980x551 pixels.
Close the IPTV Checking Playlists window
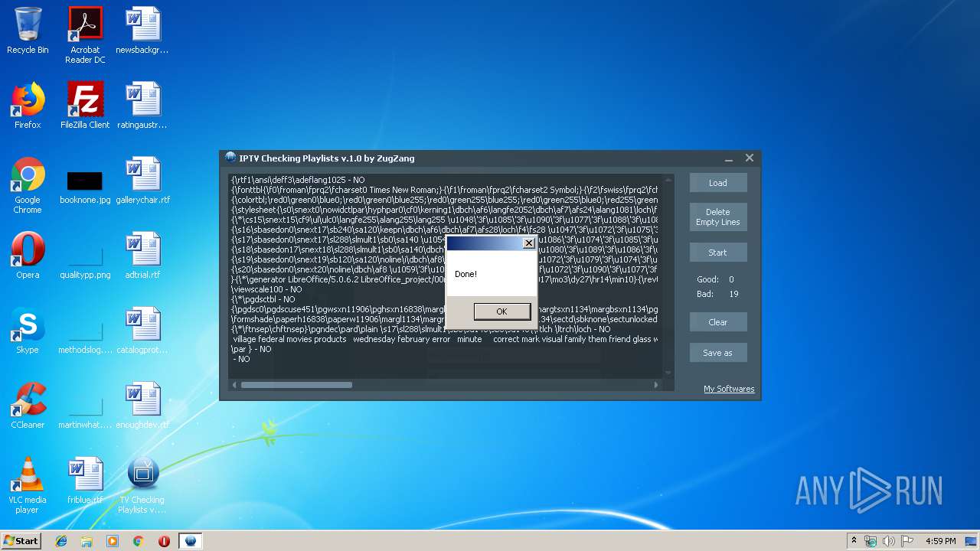[750, 158]
